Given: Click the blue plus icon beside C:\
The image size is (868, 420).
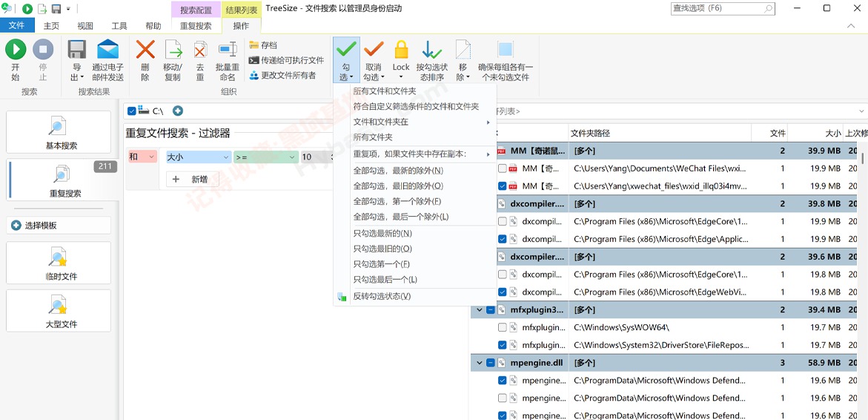Looking at the screenshot, I should tap(178, 111).
